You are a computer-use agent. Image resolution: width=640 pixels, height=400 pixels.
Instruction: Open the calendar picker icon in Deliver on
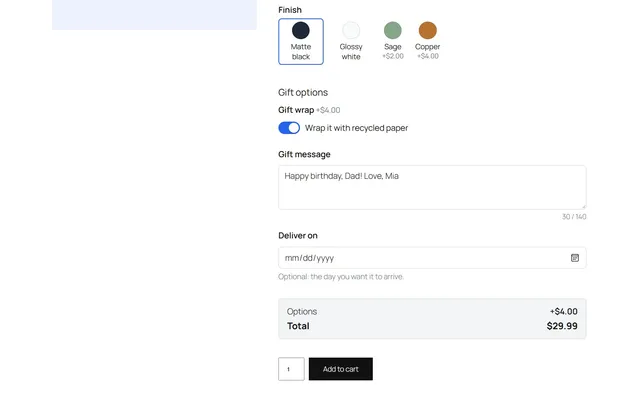575,258
